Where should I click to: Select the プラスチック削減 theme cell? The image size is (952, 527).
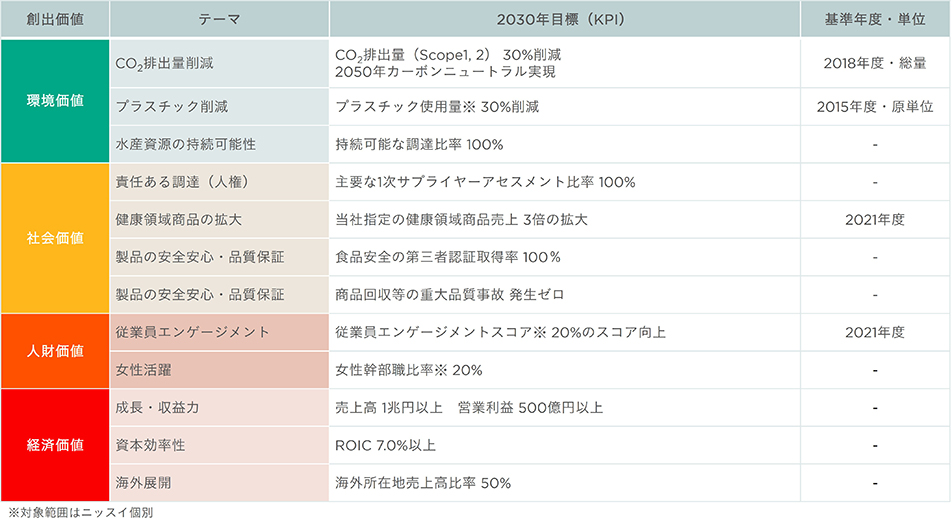(219, 107)
